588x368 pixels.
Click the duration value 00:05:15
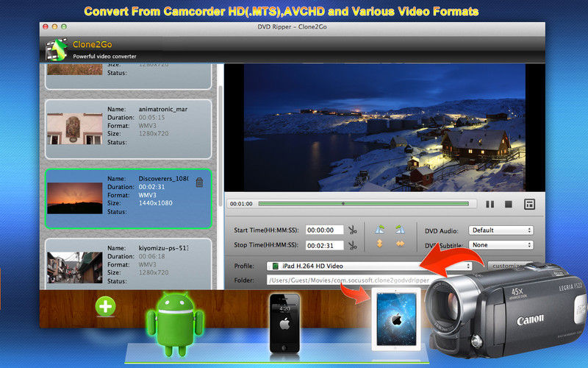click(x=151, y=118)
